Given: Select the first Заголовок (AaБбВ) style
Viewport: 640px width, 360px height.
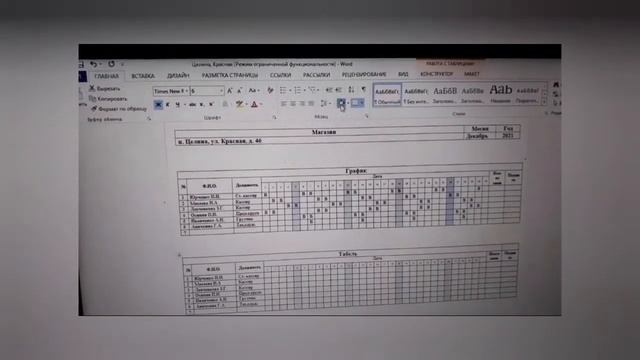Looking at the screenshot, I should pos(444,95).
